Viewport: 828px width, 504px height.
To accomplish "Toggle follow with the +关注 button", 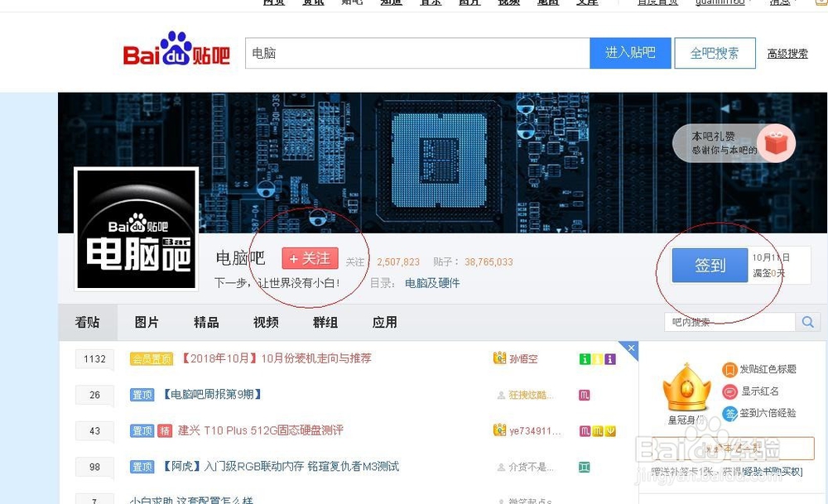I will tap(310, 257).
